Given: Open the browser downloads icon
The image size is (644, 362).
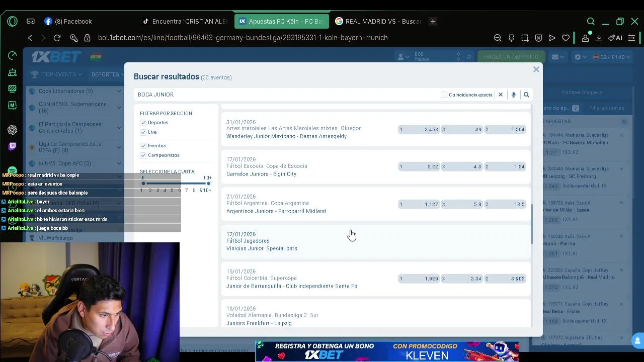Looking at the screenshot, I should 599,38.
